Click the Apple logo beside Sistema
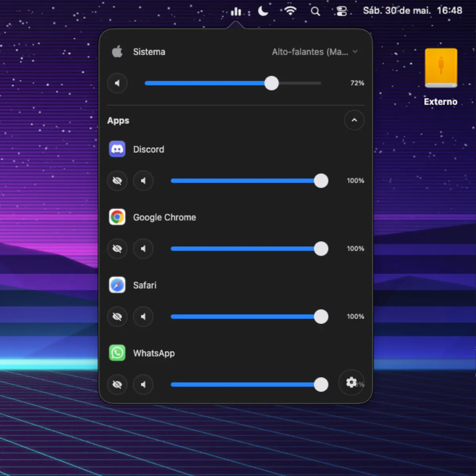476x476 pixels. tap(117, 52)
